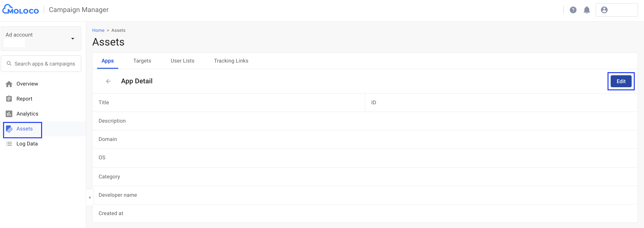This screenshot has height=228, width=644.
Task: Open the Report clipboard icon
Action: click(x=9, y=99)
